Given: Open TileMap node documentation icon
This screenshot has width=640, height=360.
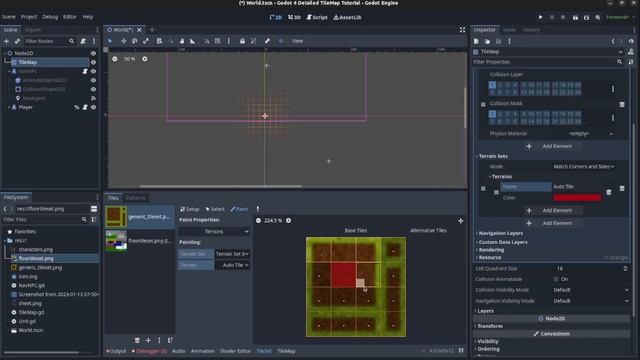Looking at the screenshot, I should pos(631,52).
